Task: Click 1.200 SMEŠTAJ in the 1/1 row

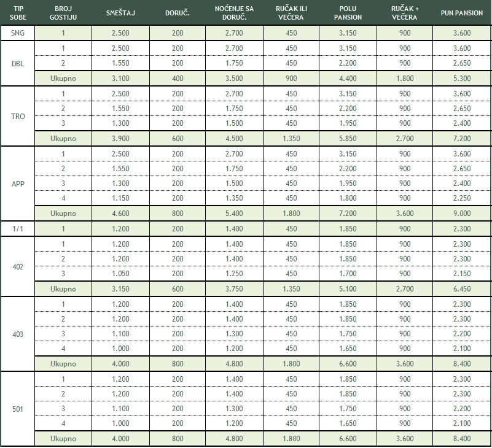Action: point(120,229)
